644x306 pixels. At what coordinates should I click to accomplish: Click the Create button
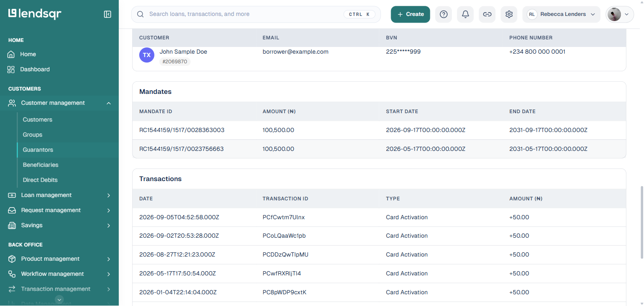tap(410, 14)
